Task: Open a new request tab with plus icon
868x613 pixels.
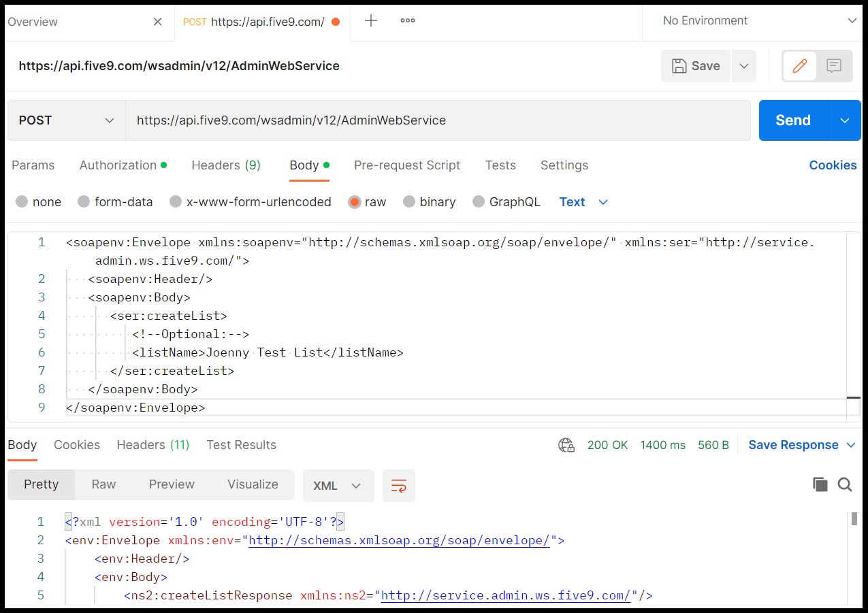Action: pos(371,20)
